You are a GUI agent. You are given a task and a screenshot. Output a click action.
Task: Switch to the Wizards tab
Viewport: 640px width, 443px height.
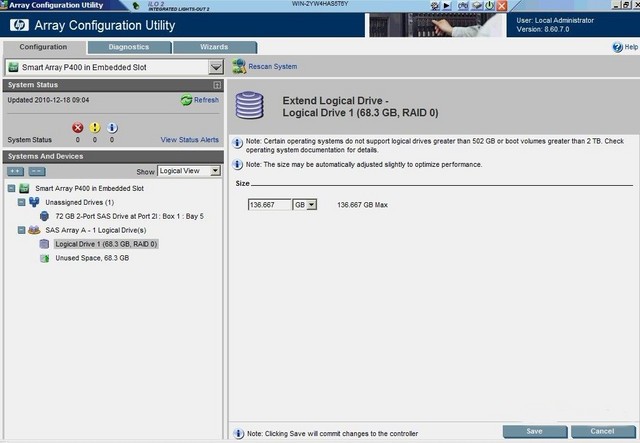point(214,47)
